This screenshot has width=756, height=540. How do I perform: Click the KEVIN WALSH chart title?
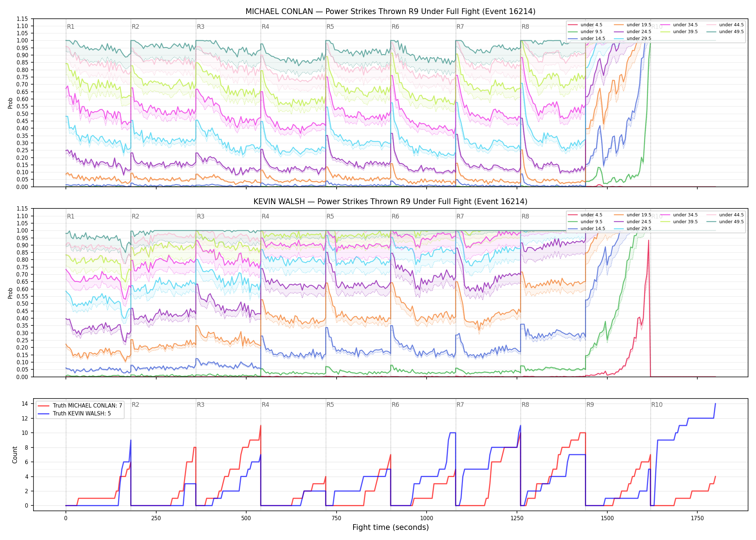[x=390, y=202]
